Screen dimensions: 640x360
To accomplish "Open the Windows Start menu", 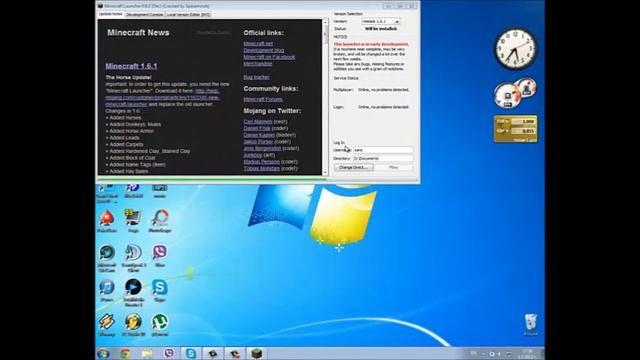I will pos(103,353).
